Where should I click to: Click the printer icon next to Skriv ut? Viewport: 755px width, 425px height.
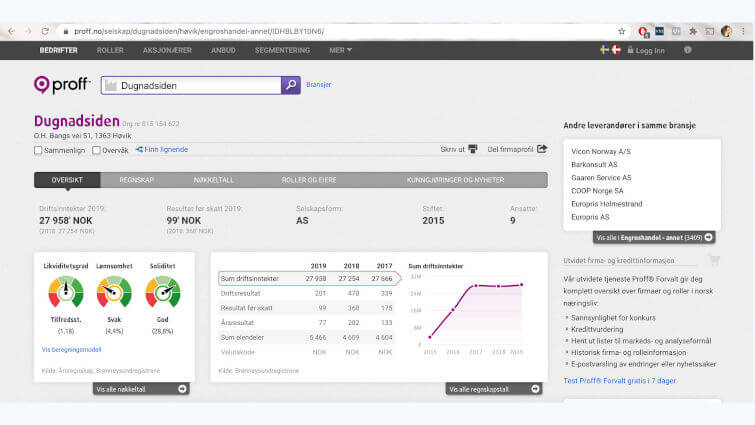[x=473, y=149]
